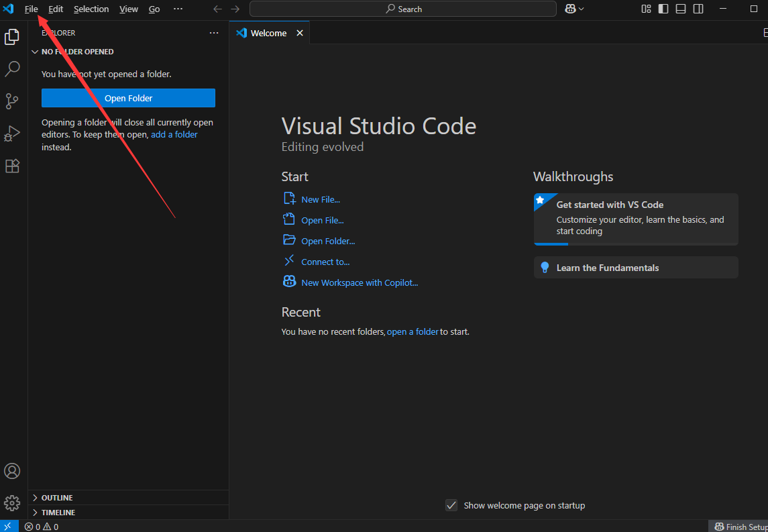Viewport: 768px width, 532px height.
Task: Go back with the left arrow
Action: click(217, 9)
